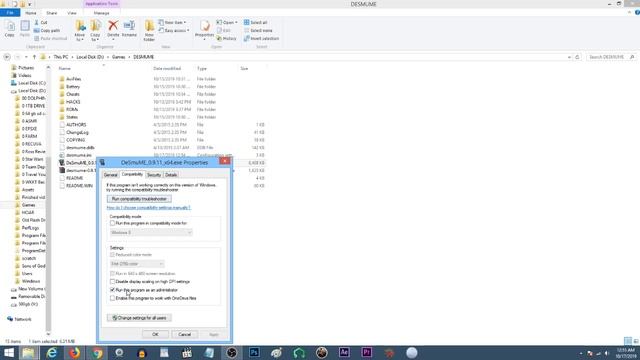Uncheck Run this program as an administrator
Screen dimensions: 640x360
click(x=112, y=290)
